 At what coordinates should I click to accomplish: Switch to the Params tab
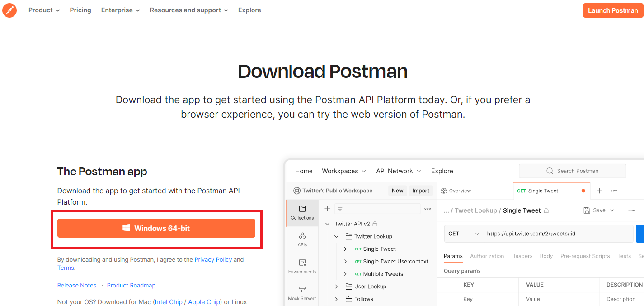pos(453,256)
